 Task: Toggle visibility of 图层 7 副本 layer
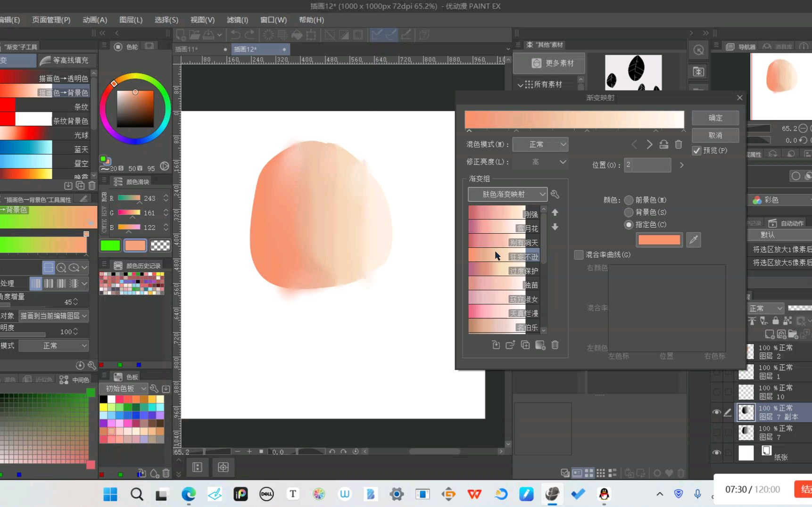pos(716,412)
